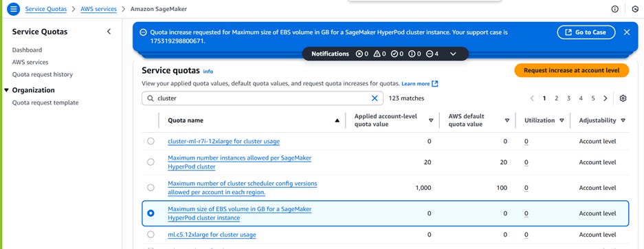Click the magnifier icon in search field
The width and height of the screenshot is (644, 249).
(x=151, y=98)
